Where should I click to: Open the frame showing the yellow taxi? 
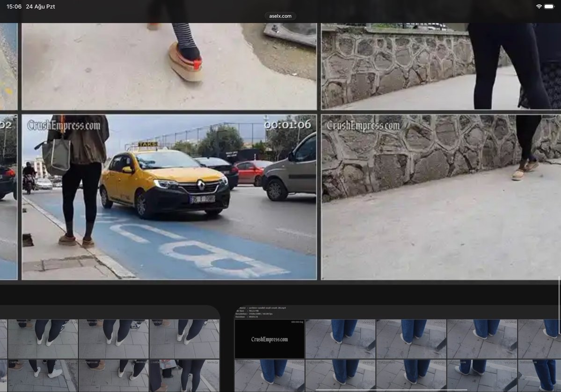tap(169, 197)
